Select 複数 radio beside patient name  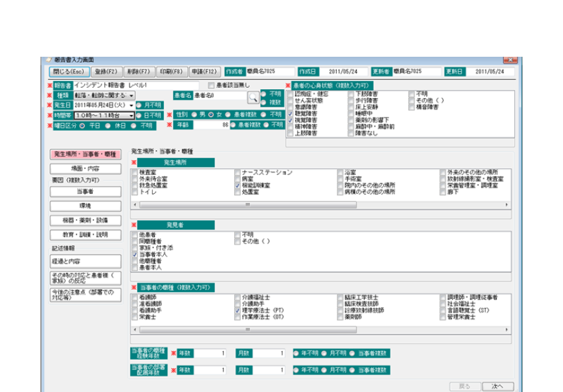[x=263, y=103]
